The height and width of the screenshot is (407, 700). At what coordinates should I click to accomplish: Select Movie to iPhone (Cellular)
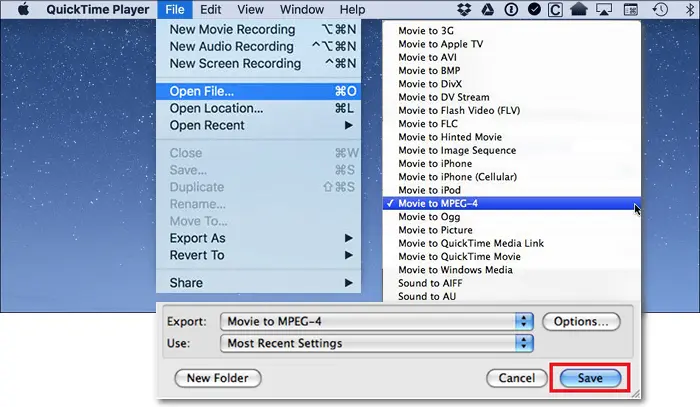coord(512,177)
